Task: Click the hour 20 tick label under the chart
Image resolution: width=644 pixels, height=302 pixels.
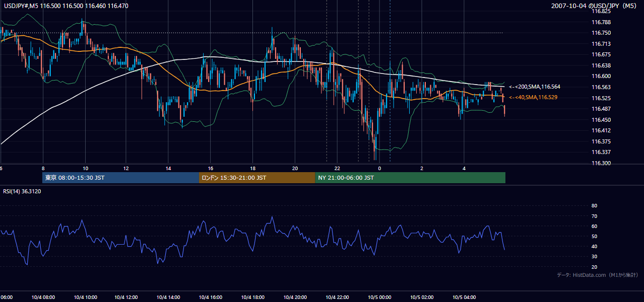Action: pyautogui.click(x=295, y=168)
